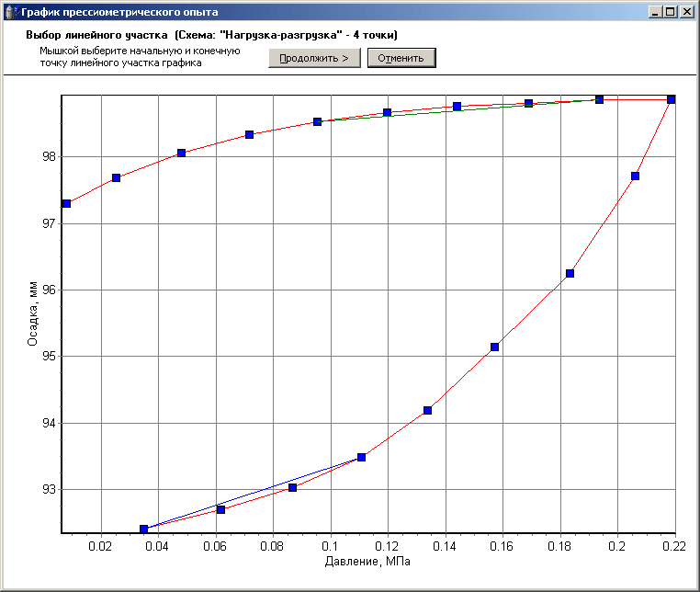Select upper curve point at 0.025 MPa
Screen dimensions: 700x592
click(116, 177)
